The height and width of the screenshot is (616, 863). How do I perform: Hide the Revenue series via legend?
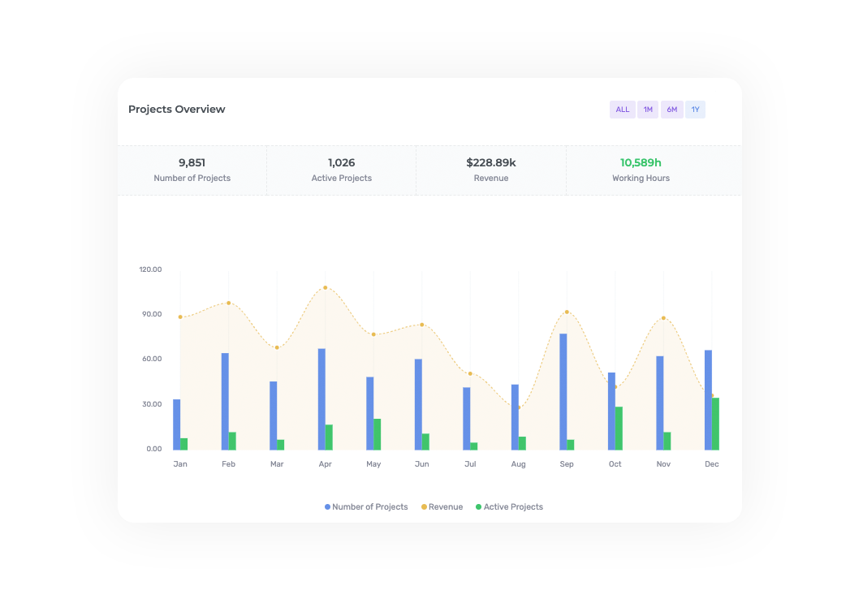coord(445,507)
